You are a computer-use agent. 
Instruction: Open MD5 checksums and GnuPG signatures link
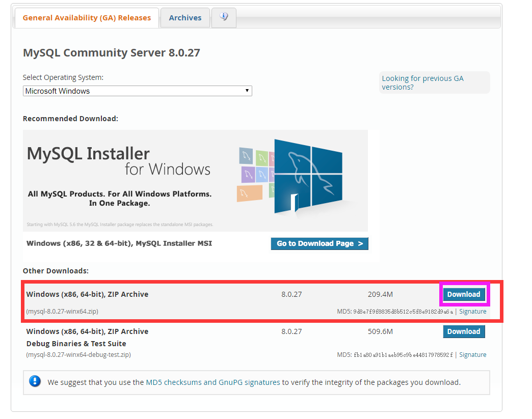212,382
